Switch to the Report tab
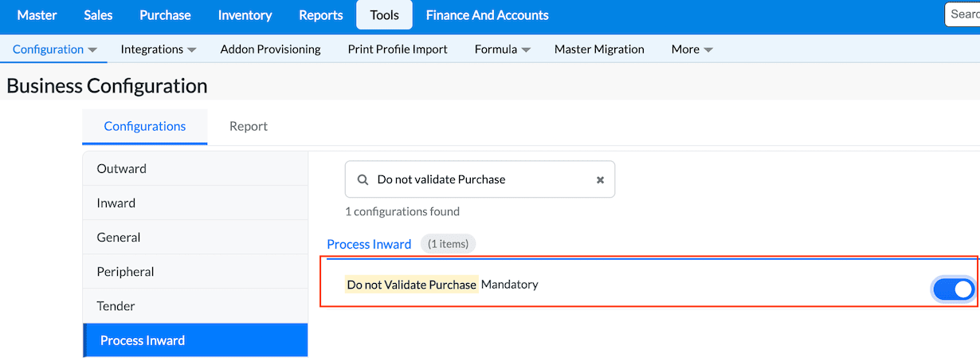This screenshot has height=358, width=980. tap(249, 126)
